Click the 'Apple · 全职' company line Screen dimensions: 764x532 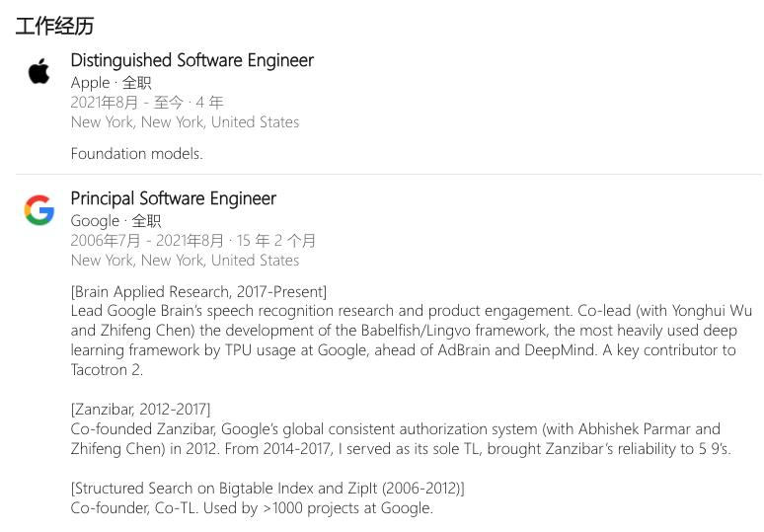click(112, 83)
